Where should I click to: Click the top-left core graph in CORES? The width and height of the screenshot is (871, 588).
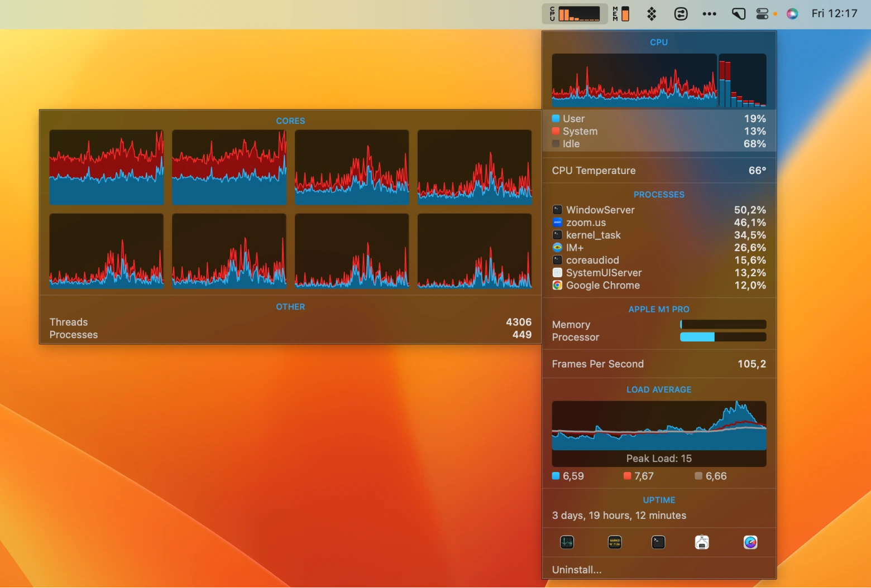tap(107, 167)
